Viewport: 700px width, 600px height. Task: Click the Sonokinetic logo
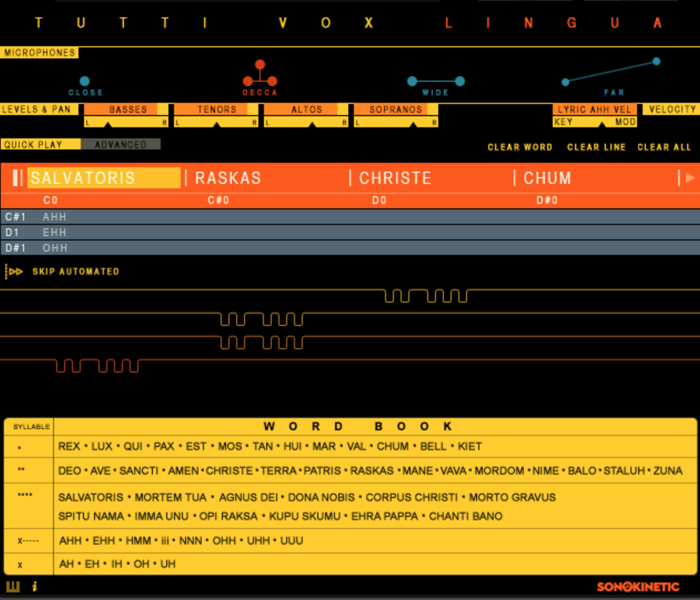click(x=638, y=587)
